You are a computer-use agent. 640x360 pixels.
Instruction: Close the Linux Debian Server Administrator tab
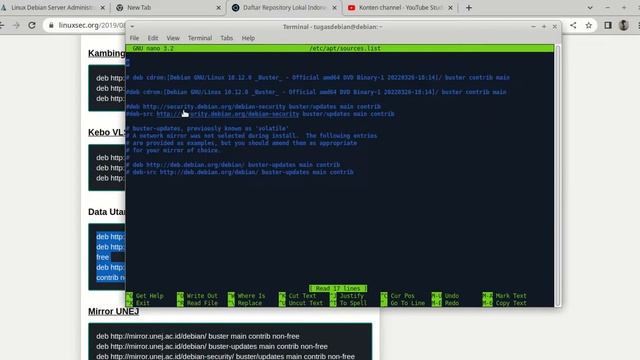pyautogui.click(x=102, y=8)
